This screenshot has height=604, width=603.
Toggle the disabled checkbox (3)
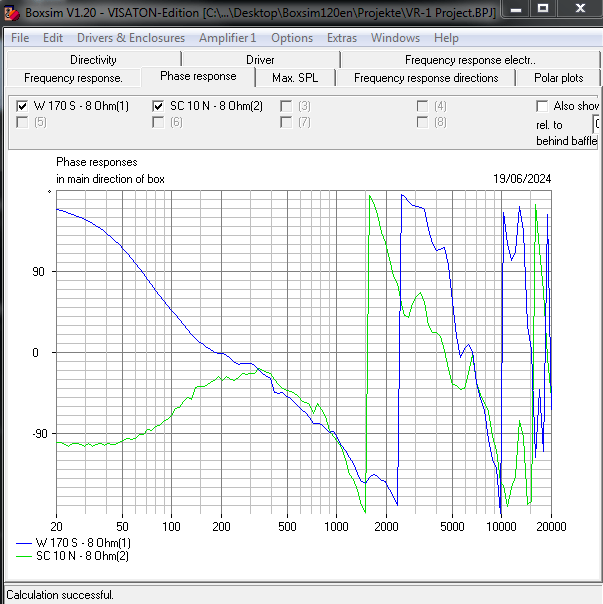[x=286, y=106]
